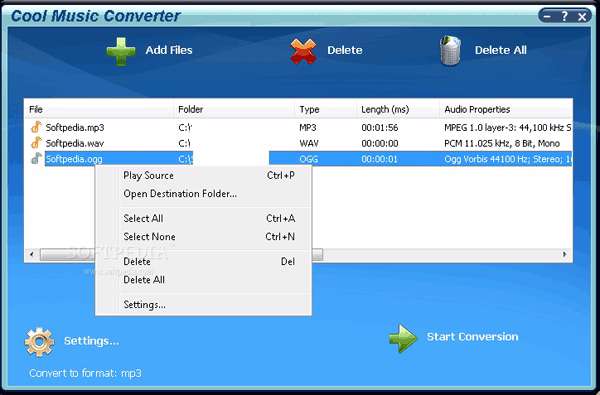Click the scroll left arrow of file list
The height and width of the screenshot is (395, 600).
coord(32,254)
